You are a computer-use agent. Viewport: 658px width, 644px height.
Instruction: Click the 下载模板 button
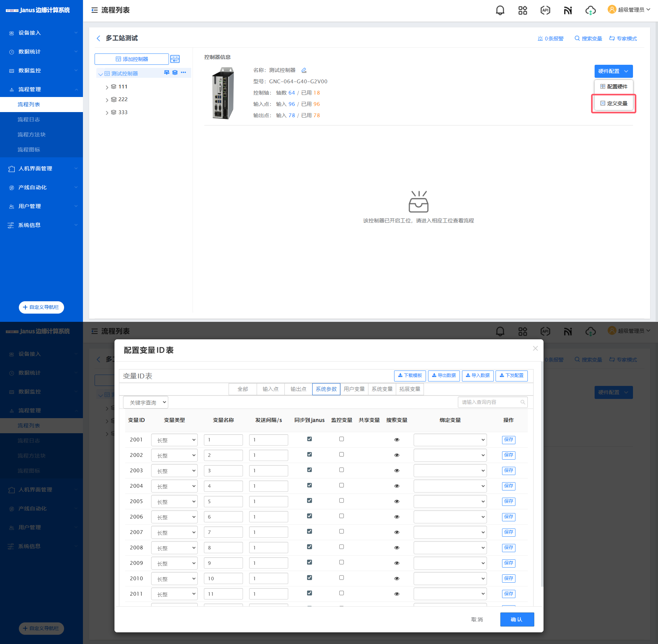pos(410,376)
